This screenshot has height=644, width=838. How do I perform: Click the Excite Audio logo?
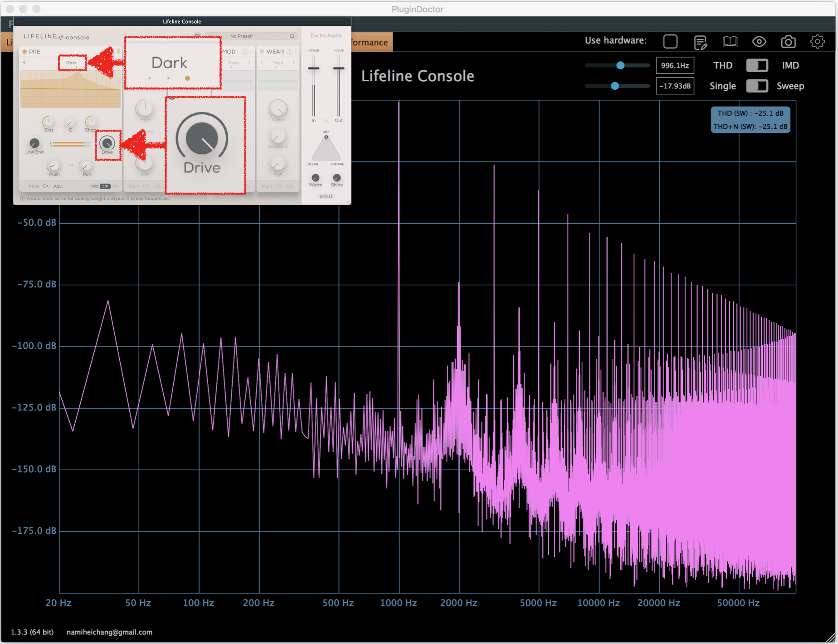pos(326,35)
